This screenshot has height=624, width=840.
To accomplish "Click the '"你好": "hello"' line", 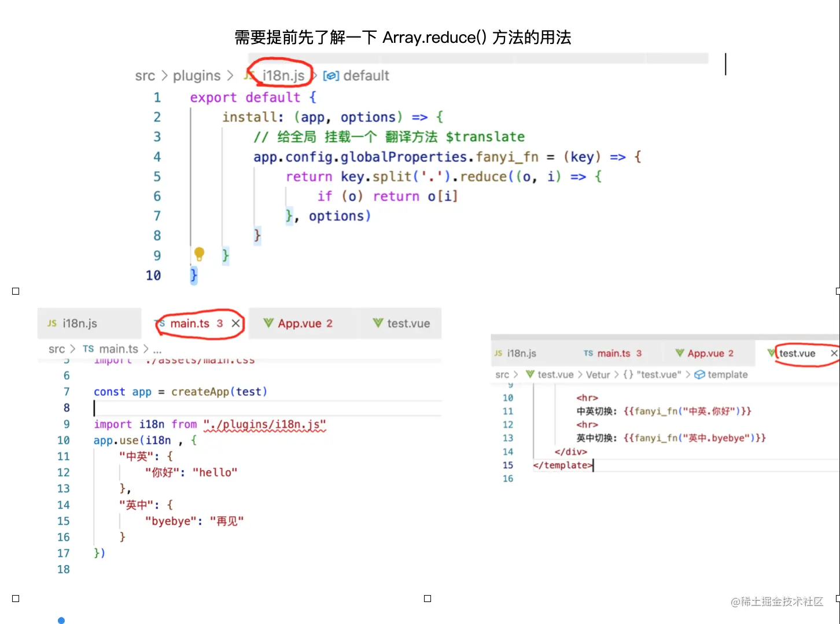I will [x=191, y=473].
